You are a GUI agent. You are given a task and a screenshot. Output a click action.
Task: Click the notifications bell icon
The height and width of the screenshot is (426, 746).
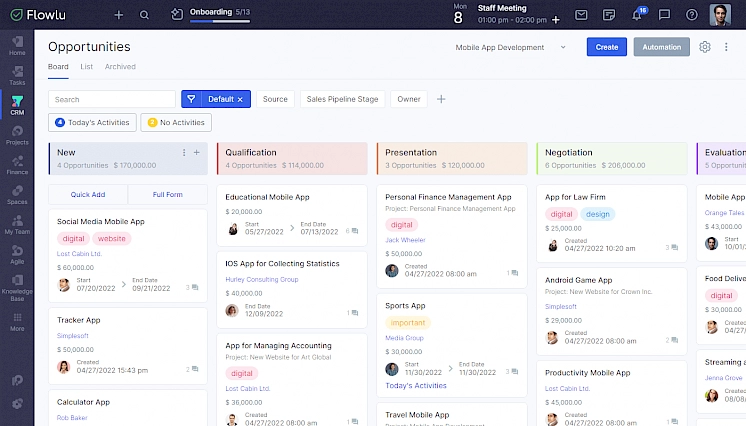(637, 15)
